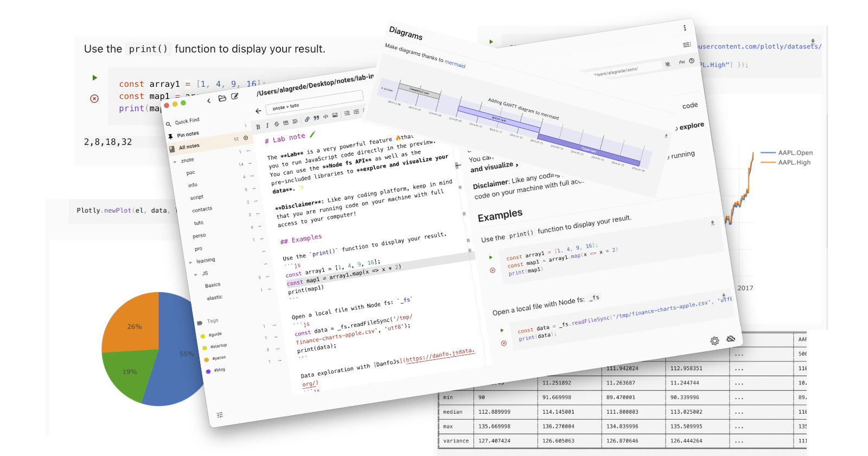
Task: Filter notes by #blog tag
Action: point(219,370)
